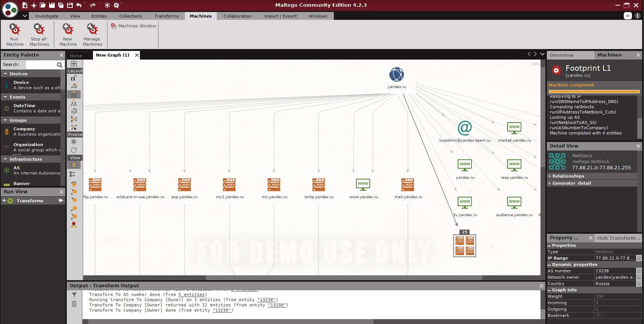Image resolution: width=644 pixels, height=324 pixels.
Task: Toggle the Bookmark flag in Graph info
Action: coord(598,315)
